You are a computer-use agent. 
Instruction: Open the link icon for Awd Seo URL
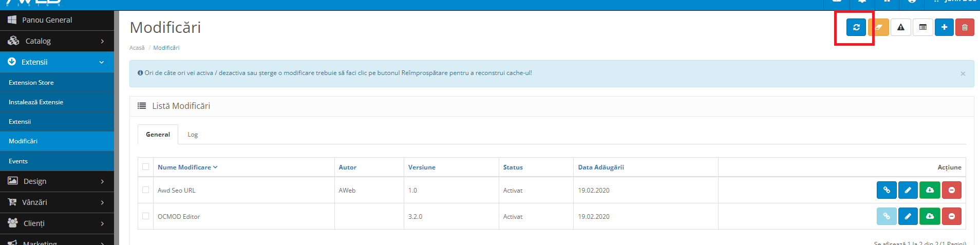(x=886, y=190)
